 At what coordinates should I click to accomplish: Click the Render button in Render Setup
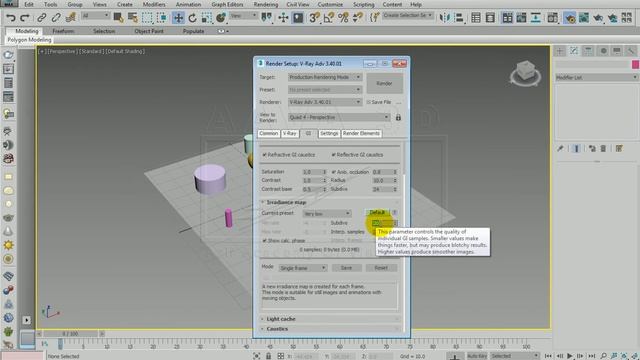[x=384, y=83]
